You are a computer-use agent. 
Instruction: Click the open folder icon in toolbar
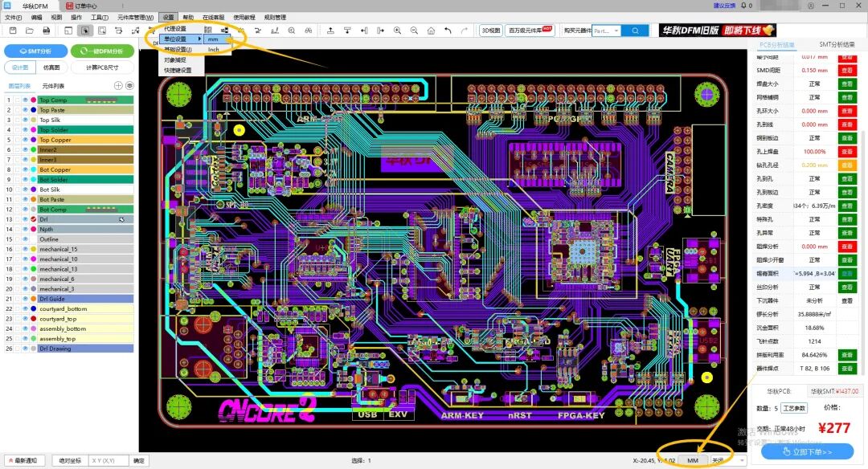(x=29, y=31)
